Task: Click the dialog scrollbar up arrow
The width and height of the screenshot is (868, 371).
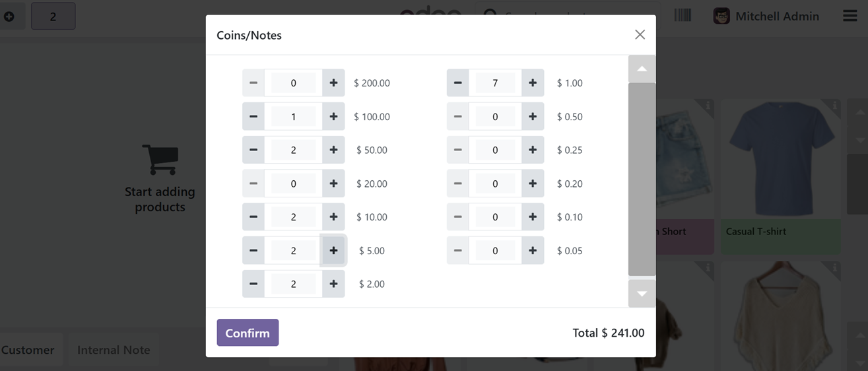Action: (x=642, y=69)
